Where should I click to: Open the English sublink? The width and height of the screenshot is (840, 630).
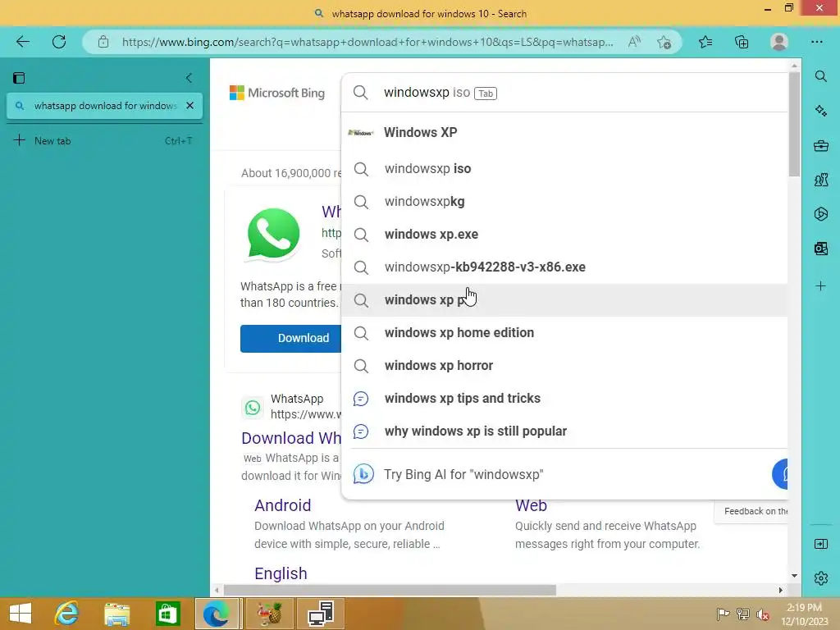[x=281, y=573]
